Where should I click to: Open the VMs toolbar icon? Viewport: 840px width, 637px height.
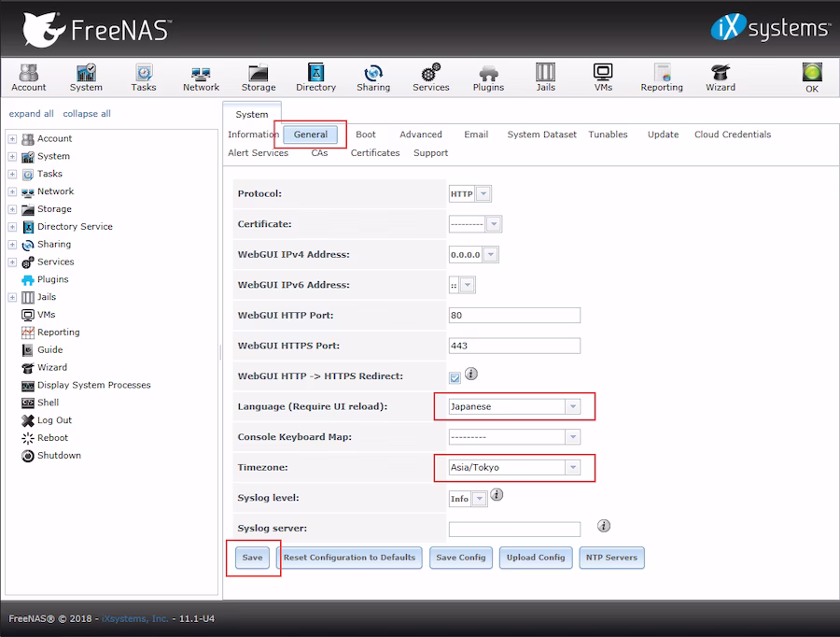[x=603, y=78]
